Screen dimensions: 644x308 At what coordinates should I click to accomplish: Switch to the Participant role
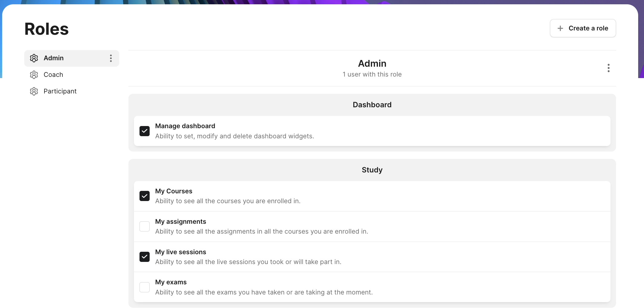pyautogui.click(x=60, y=91)
